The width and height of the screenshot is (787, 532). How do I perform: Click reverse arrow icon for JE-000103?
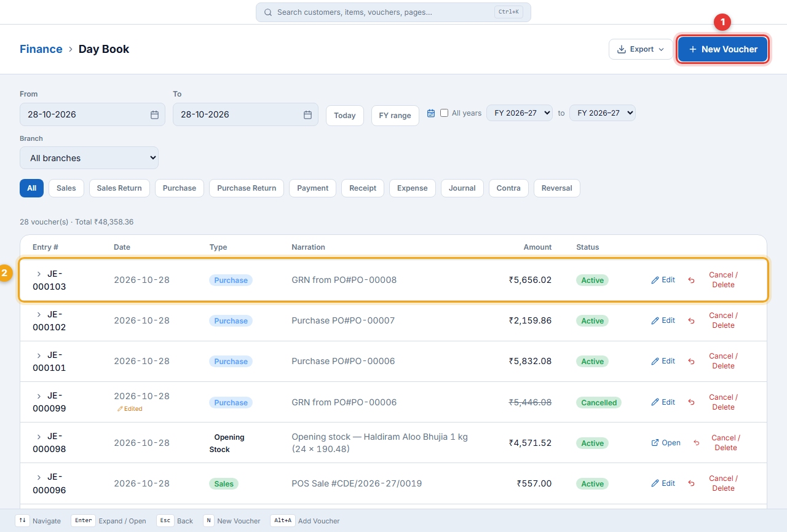click(x=691, y=280)
